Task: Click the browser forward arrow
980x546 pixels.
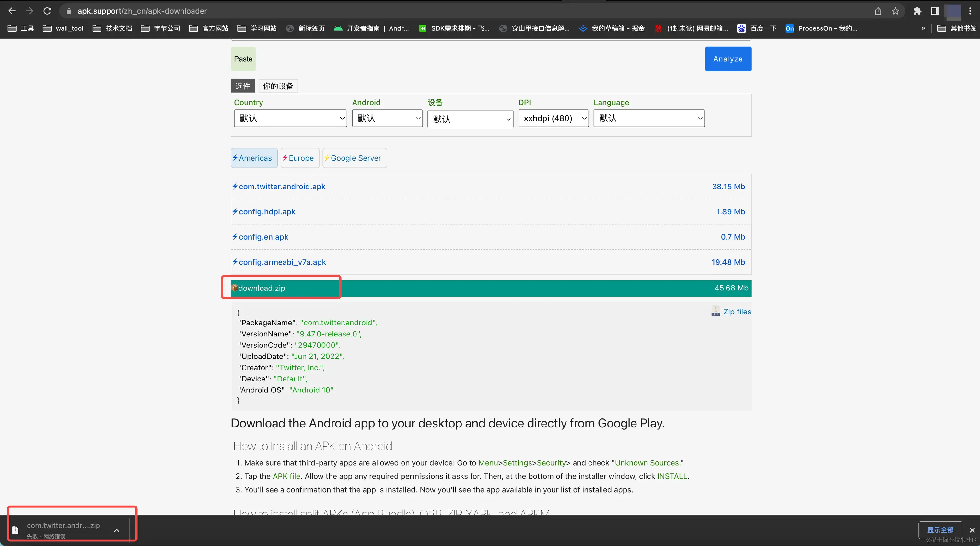Action: [x=29, y=11]
